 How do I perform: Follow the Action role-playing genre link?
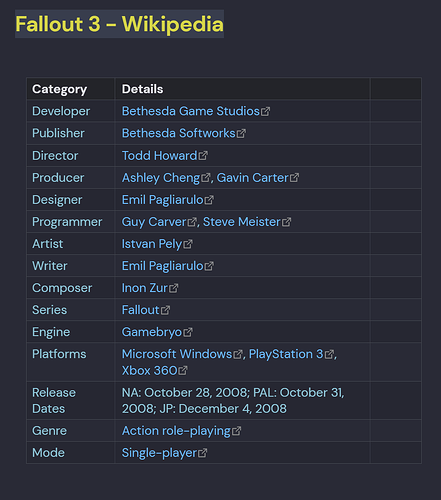point(176,431)
